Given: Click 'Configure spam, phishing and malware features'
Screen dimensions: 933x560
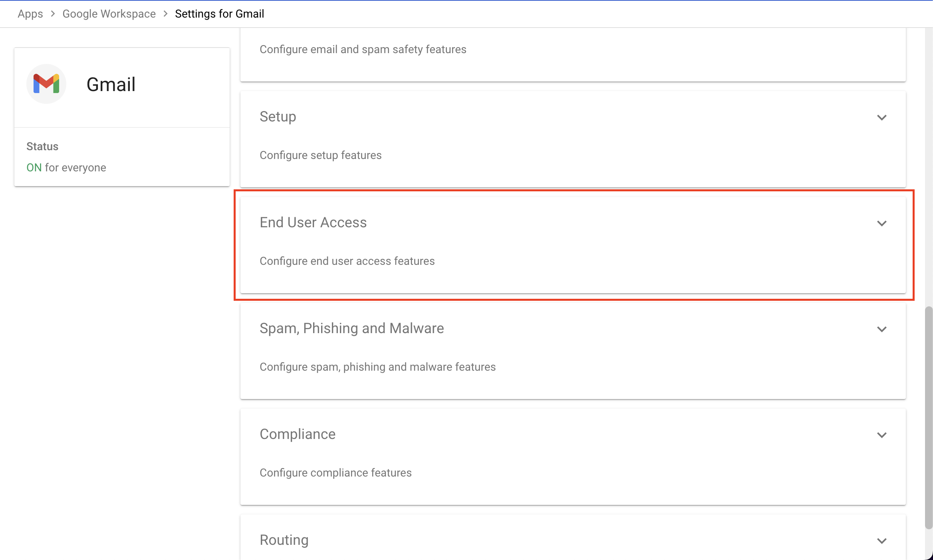Looking at the screenshot, I should [377, 367].
